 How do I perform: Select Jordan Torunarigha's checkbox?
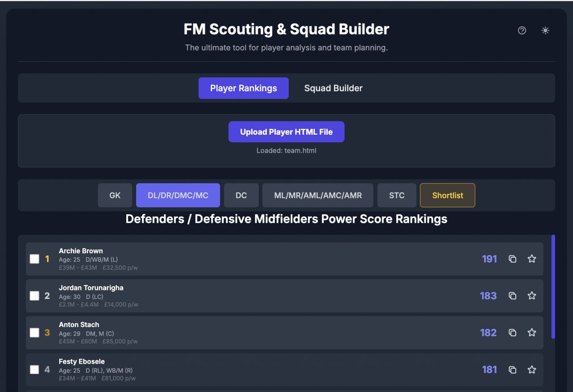[34, 296]
